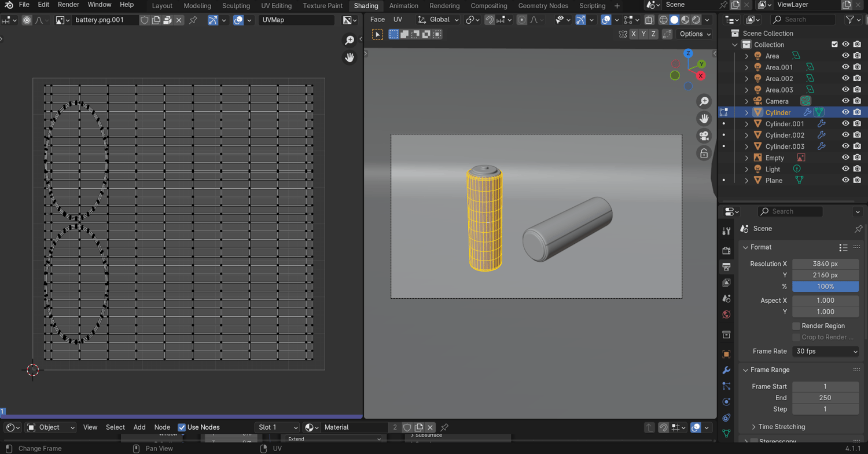Viewport: 868px width, 454px height.
Task: Expand the Cylinder.002 tree item
Action: (x=746, y=136)
